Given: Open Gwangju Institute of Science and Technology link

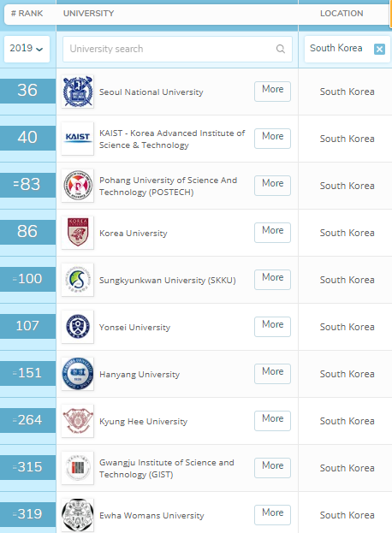Looking at the screenshot, I should point(167,469).
